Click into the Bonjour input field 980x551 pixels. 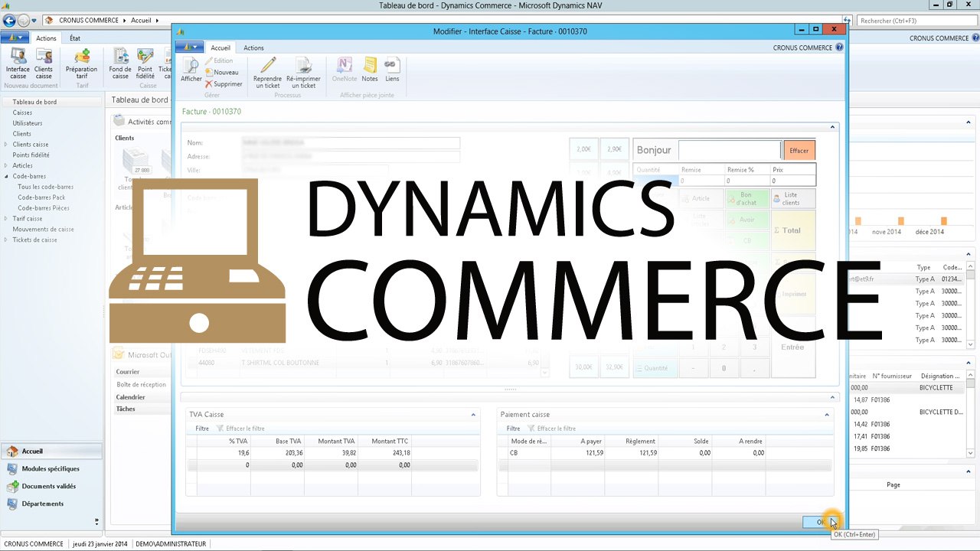click(x=730, y=150)
